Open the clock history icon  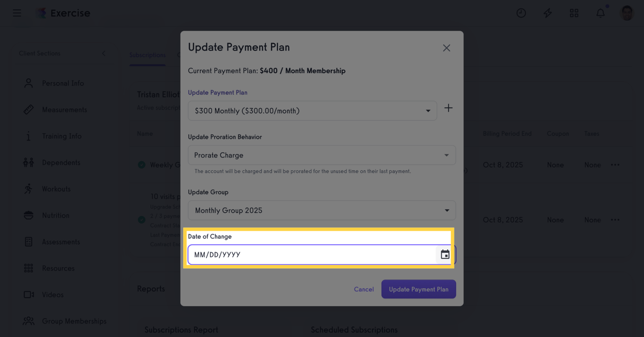click(x=521, y=13)
